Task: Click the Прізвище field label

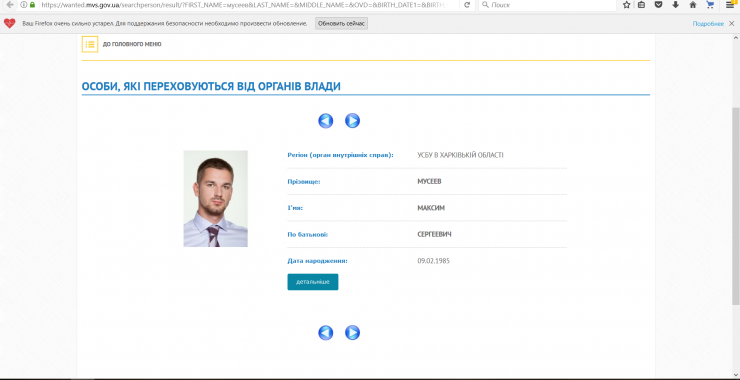Action: (x=304, y=182)
